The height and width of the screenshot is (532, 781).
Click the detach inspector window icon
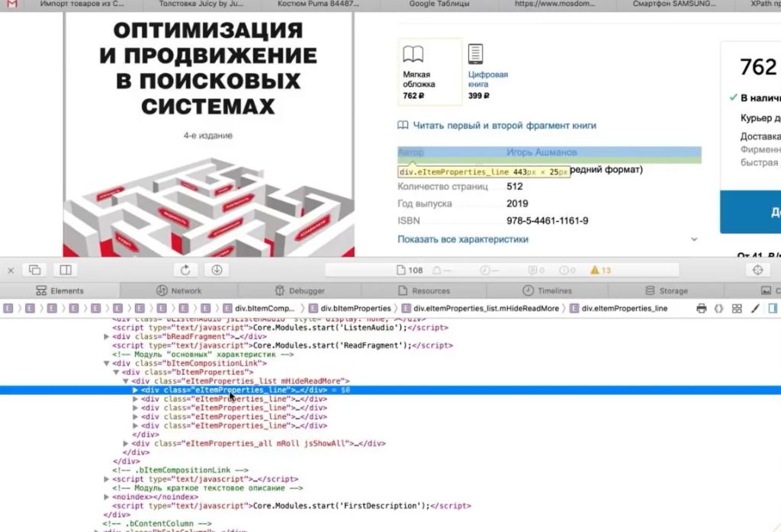(x=35, y=270)
